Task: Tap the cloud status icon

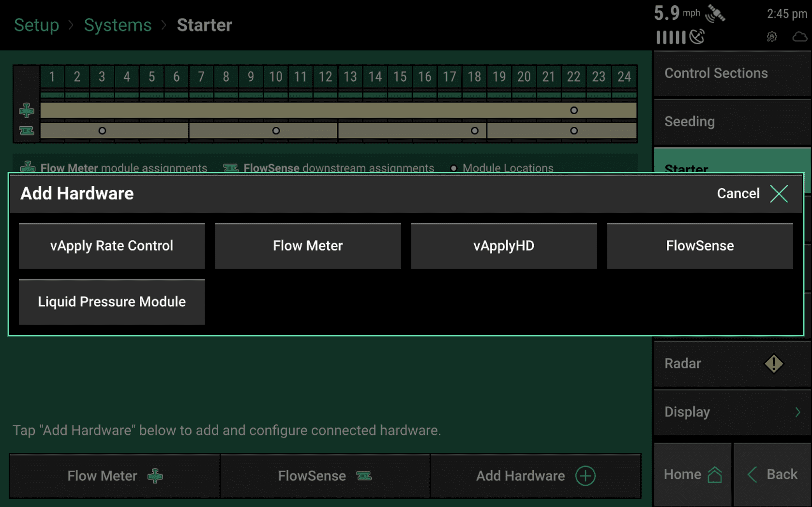Action: point(799,37)
